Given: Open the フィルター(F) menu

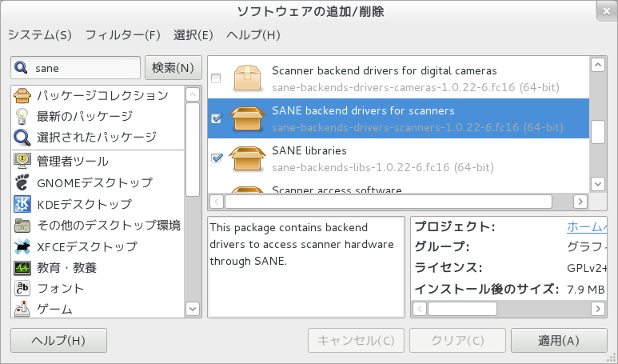Looking at the screenshot, I should [x=123, y=35].
